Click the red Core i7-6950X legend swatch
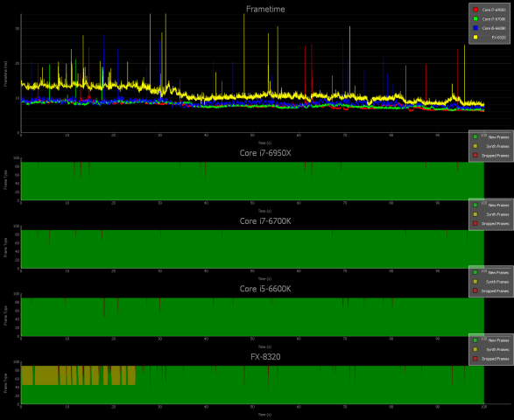This screenshot has height=420, width=514. pyautogui.click(x=475, y=10)
